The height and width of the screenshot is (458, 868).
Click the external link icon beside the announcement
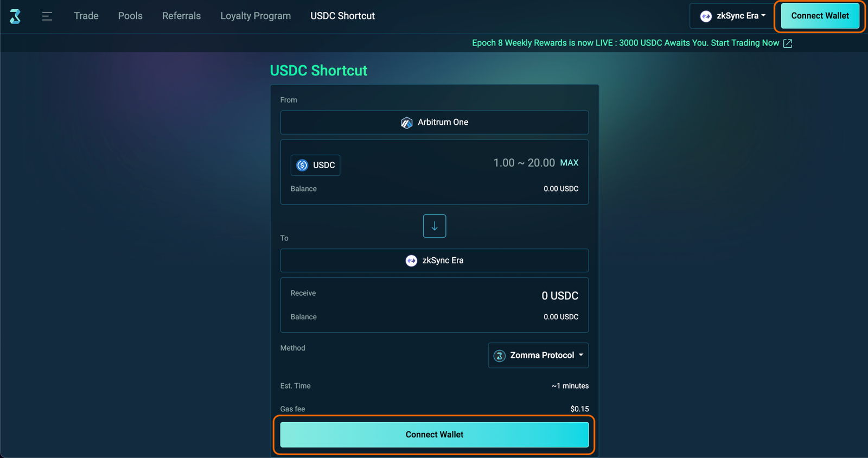[x=788, y=43]
